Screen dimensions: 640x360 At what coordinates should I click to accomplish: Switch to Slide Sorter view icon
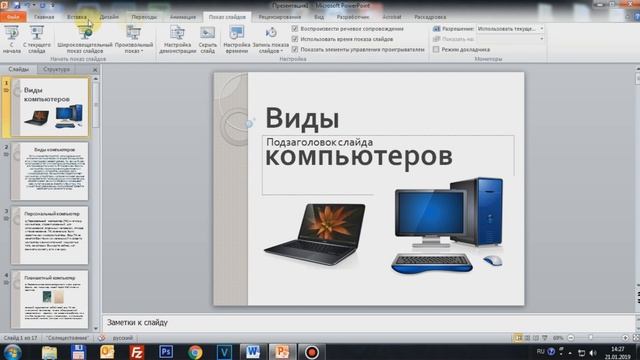pyautogui.click(x=527, y=338)
